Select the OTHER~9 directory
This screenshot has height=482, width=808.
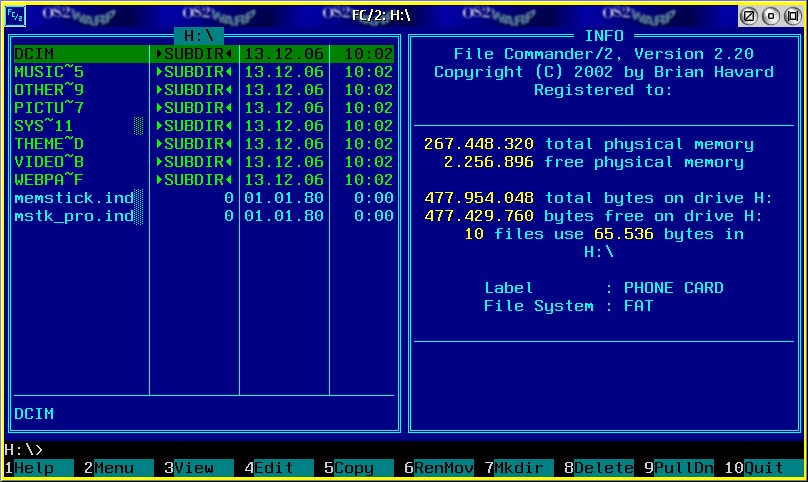(x=204, y=90)
